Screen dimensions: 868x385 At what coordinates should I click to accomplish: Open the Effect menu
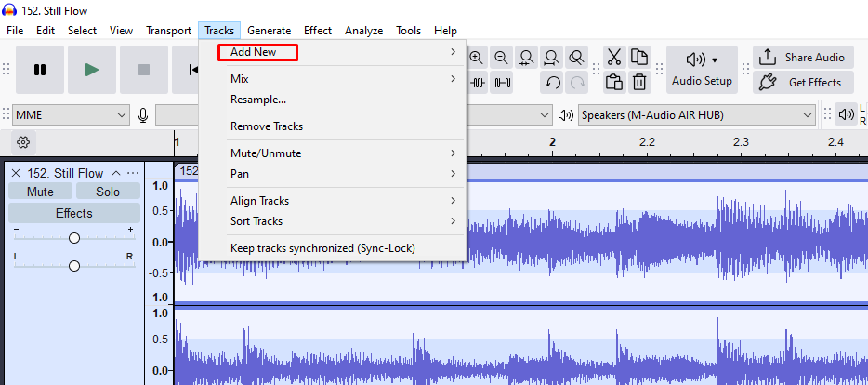[318, 31]
